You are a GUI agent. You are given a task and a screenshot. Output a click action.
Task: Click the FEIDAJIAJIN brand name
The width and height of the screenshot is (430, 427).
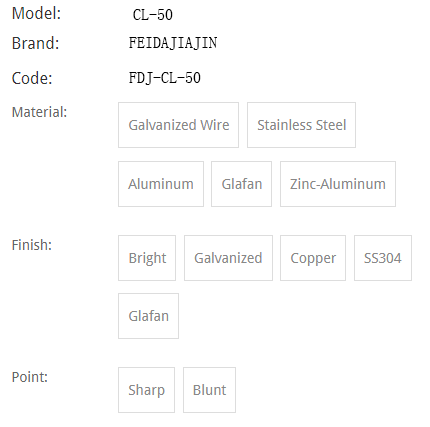pos(173,43)
